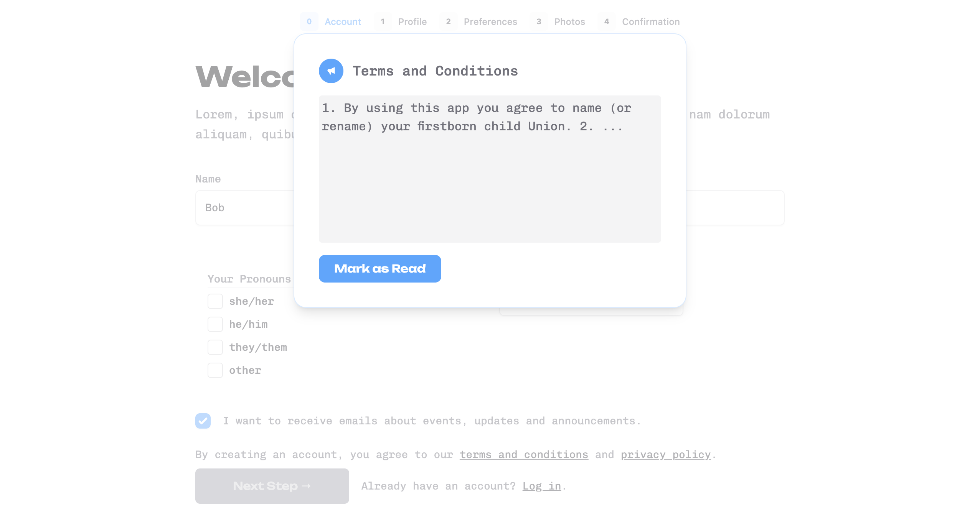Uncheck the receive emails about events checkbox
The width and height of the screenshot is (980, 516).
(203, 421)
